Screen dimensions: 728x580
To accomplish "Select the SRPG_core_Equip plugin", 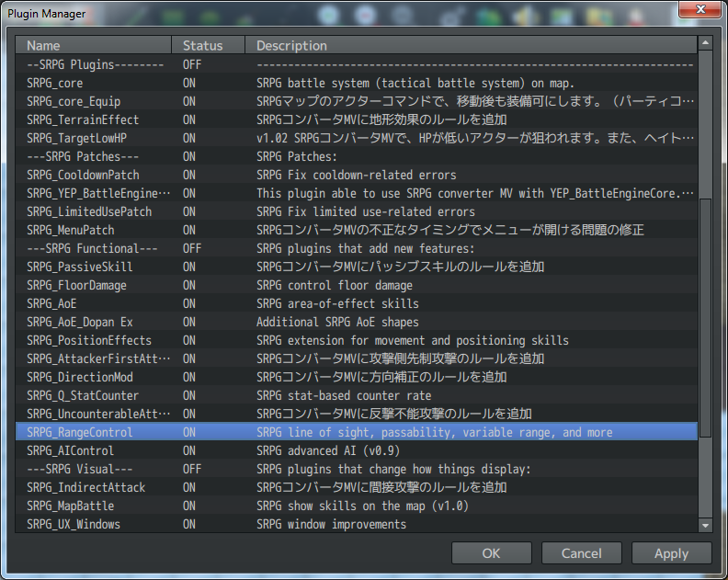I will (356, 101).
